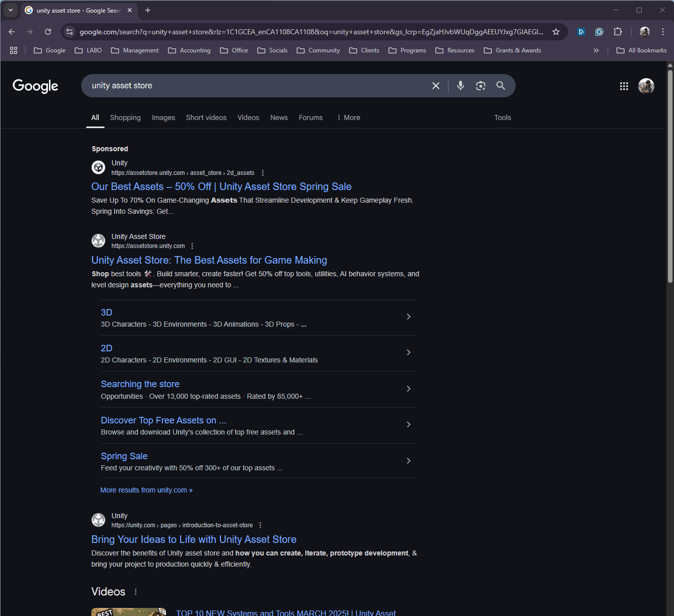Switch to News tab

tap(279, 117)
